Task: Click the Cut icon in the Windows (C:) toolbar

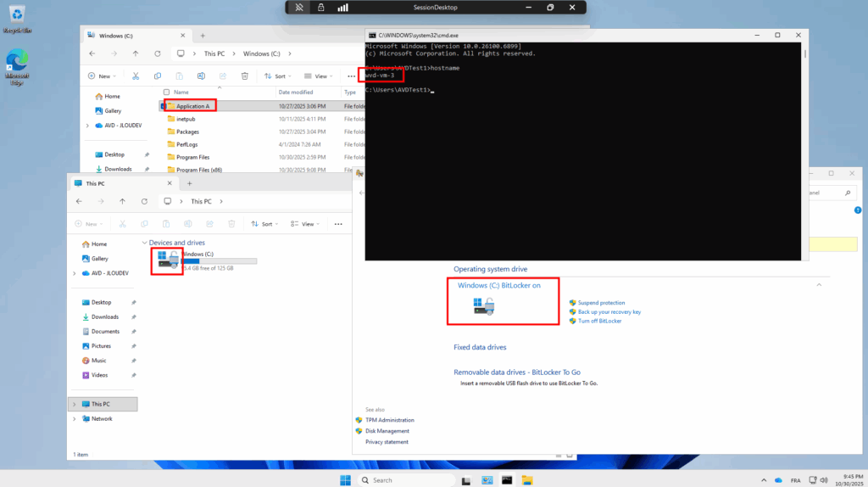Action: (x=136, y=76)
